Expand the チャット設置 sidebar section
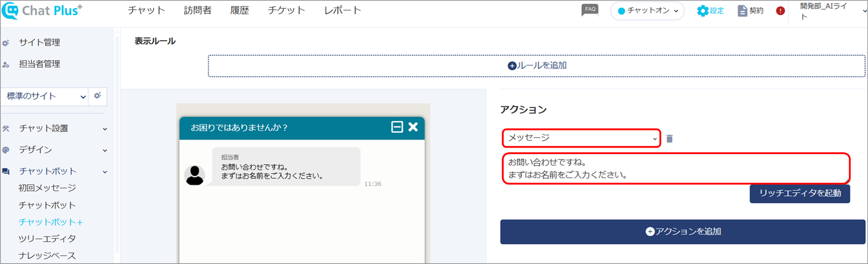This screenshot has width=868, height=264. tap(105, 128)
